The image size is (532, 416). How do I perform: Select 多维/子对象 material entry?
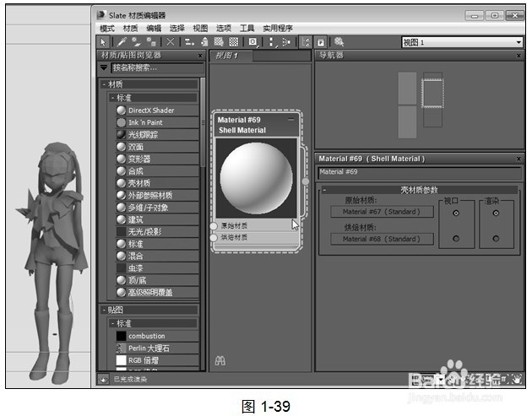(157, 208)
